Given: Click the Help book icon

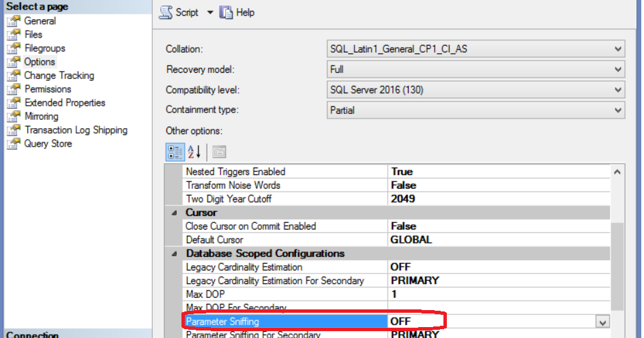Looking at the screenshot, I should click(226, 12).
